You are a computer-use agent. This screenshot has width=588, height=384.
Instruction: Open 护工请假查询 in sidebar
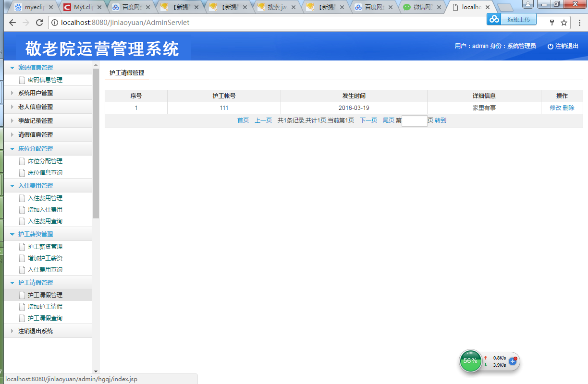45,318
